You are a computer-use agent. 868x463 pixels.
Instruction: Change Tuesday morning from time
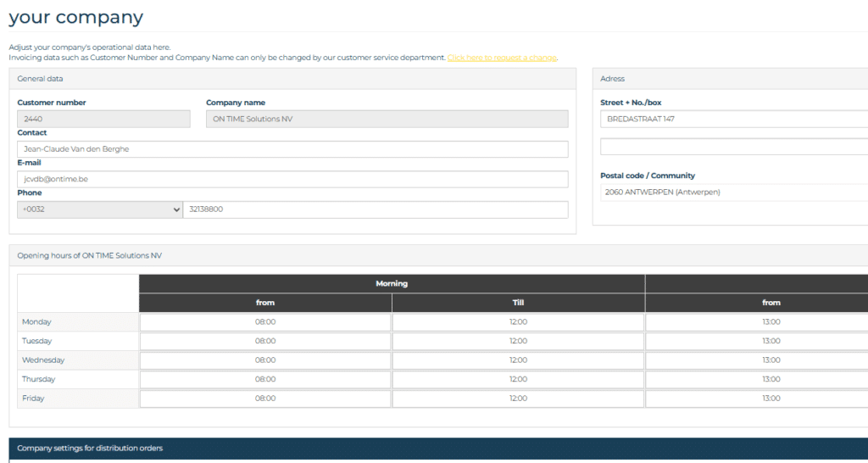pos(265,341)
